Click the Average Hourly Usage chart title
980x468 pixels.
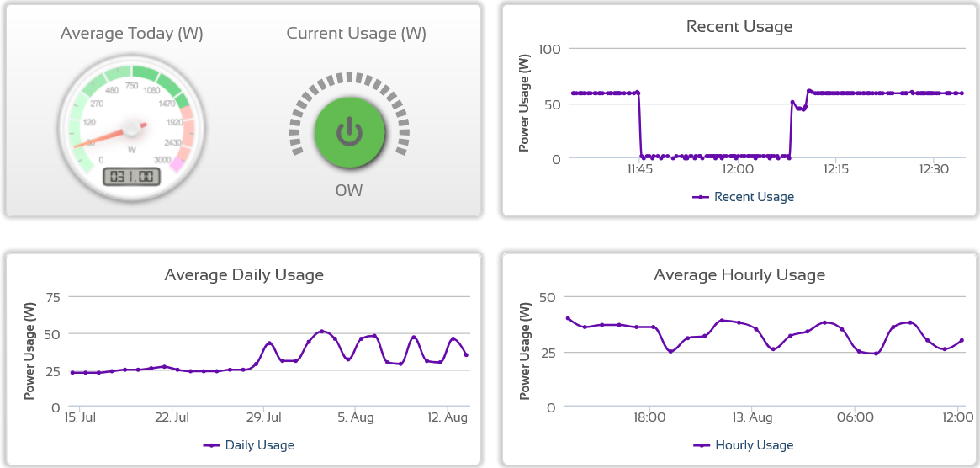coord(739,274)
